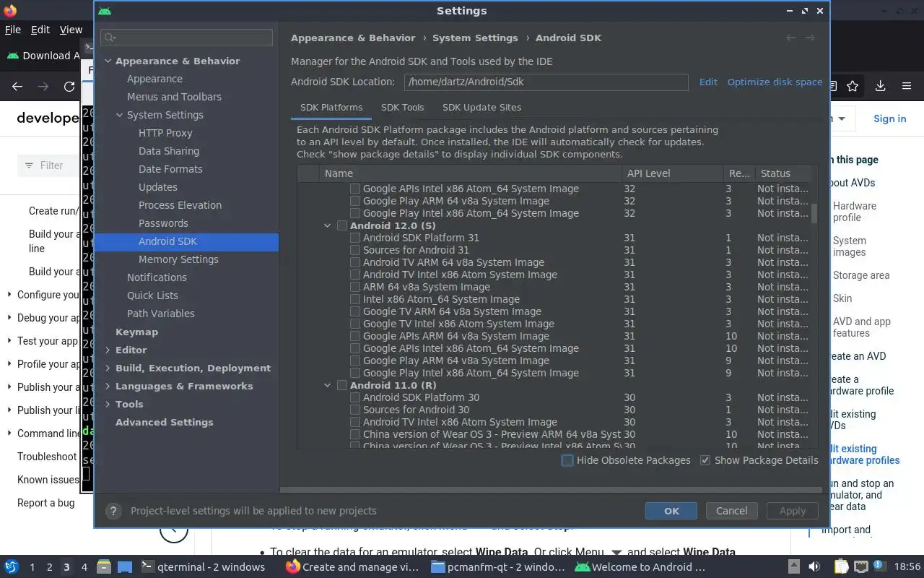Open the qterminal taskbar window entry

pyautogui.click(x=201, y=567)
